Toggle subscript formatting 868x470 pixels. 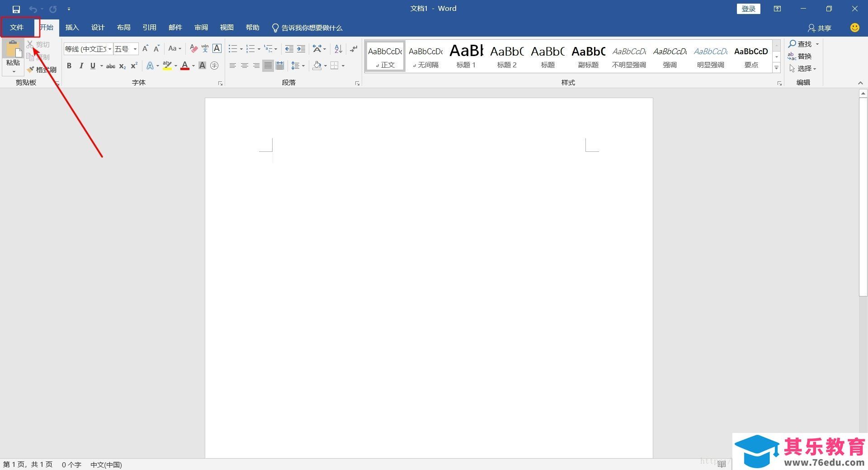point(123,66)
